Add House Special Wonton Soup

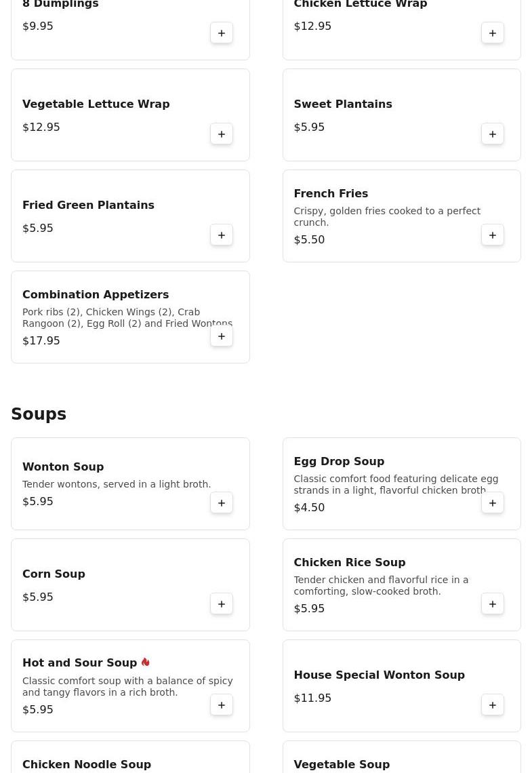click(x=493, y=705)
